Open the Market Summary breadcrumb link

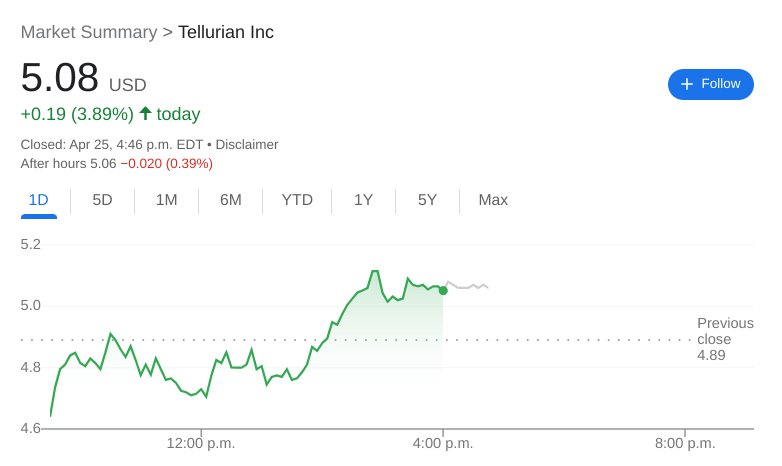[88, 32]
